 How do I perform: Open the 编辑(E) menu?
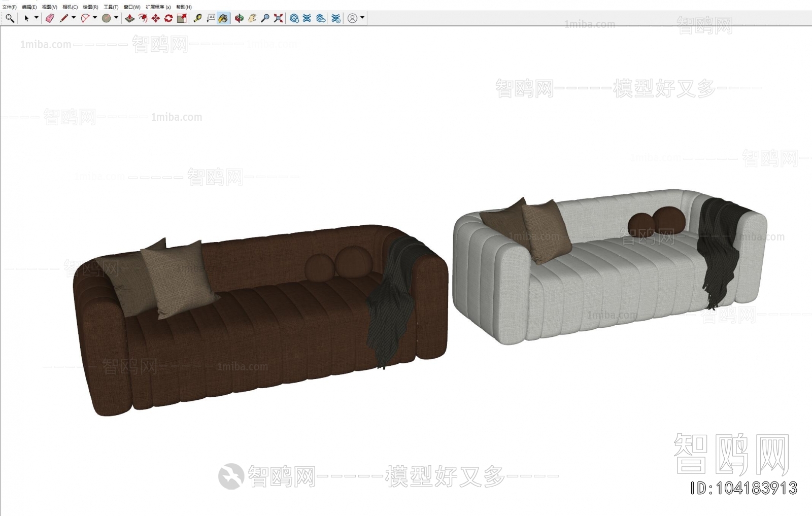coord(29,7)
